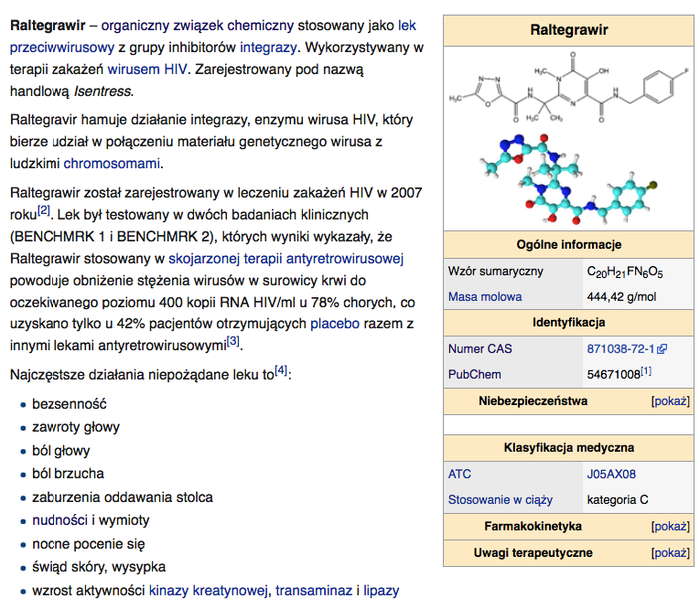Jump to reference [2] after 'roku'
The width and height of the screenshot is (700, 609).
click(x=43, y=209)
